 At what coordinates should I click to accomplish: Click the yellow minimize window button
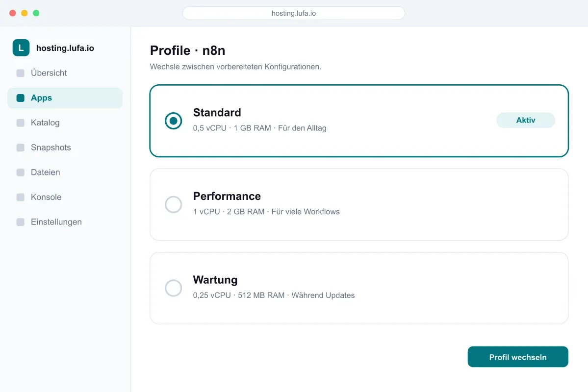click(x=25, y=13)
